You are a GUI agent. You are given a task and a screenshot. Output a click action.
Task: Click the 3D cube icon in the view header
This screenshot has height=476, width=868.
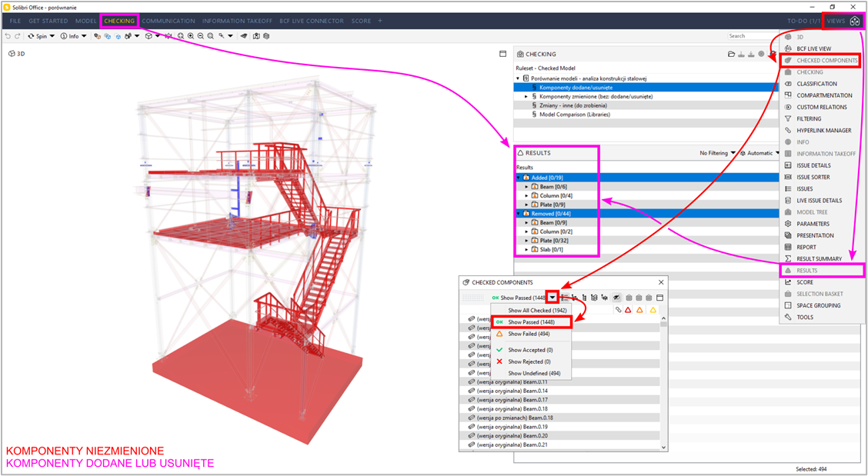[12, 54]
